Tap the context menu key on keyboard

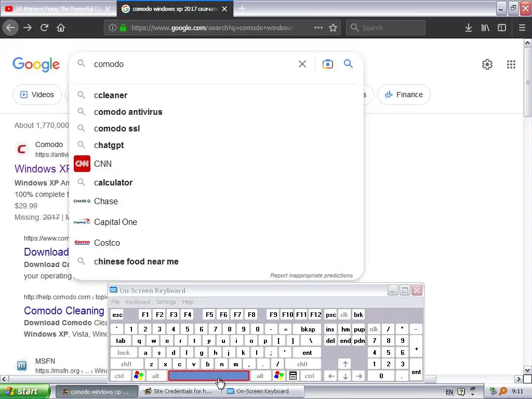click(x=293, y=376)
